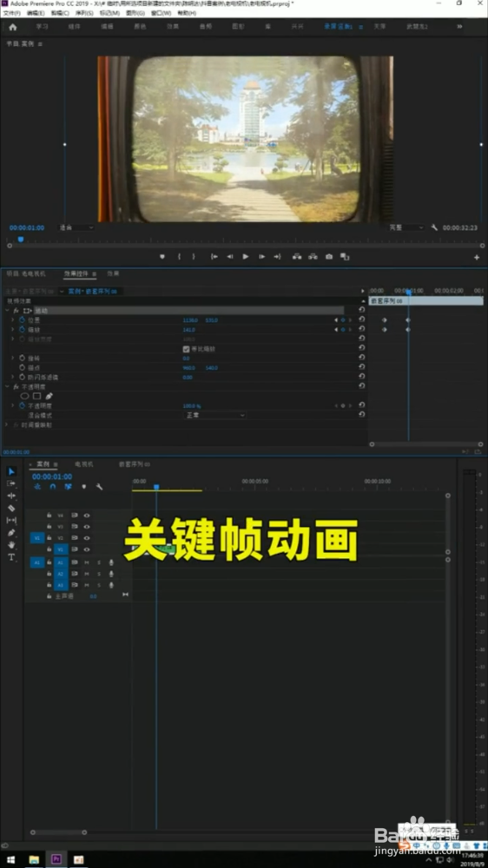Toggle linked selection in timeline
This screenshot has height=868, width=488.
pyautogui.click(x=68, y=487)
